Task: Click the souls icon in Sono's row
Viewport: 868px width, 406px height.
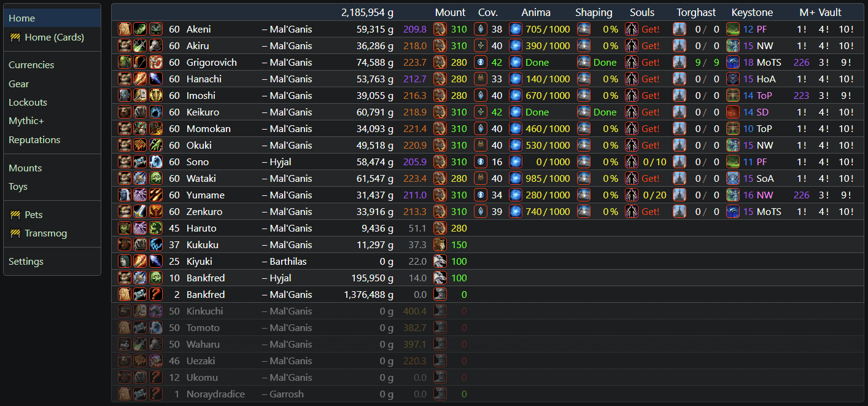Action: 631,162
